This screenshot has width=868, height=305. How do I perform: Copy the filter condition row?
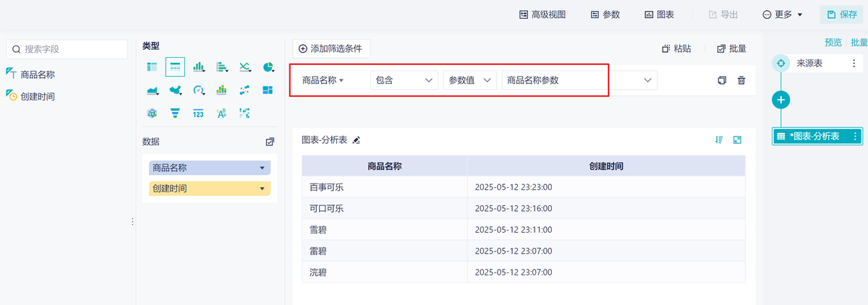click(x=722, y=80)
